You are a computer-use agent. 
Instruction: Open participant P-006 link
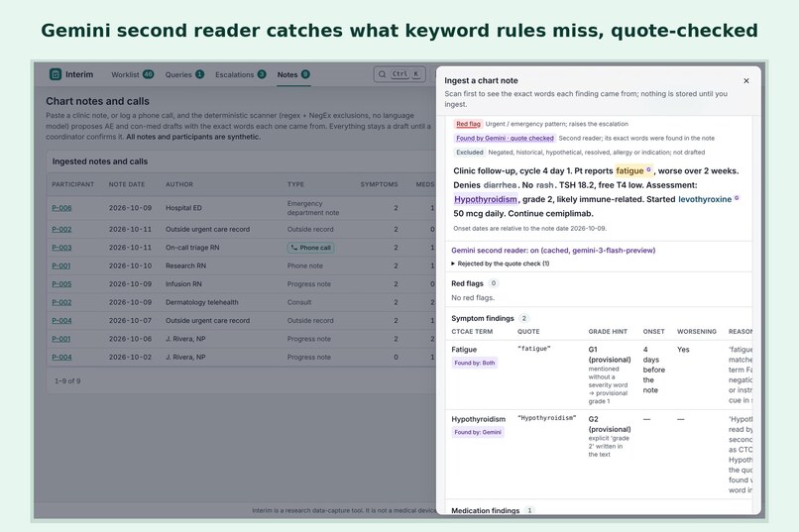[x=61, y=208]
